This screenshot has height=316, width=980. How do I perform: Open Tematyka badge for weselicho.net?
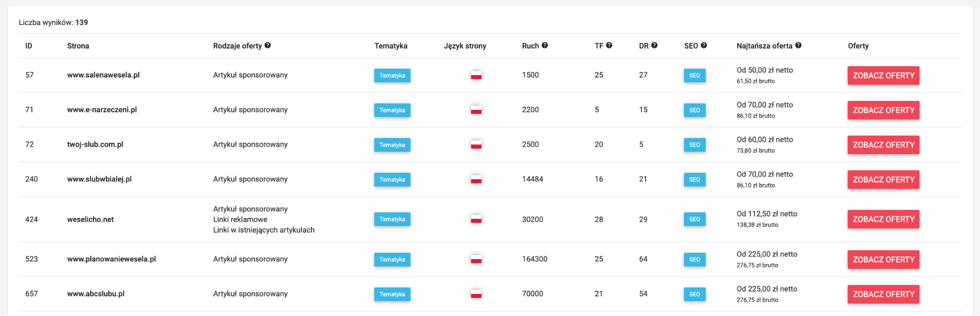392,219
